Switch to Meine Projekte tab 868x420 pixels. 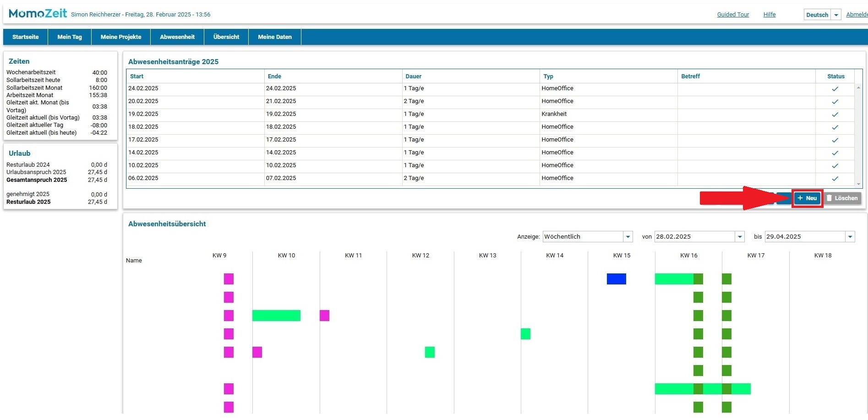pos(121,37)
